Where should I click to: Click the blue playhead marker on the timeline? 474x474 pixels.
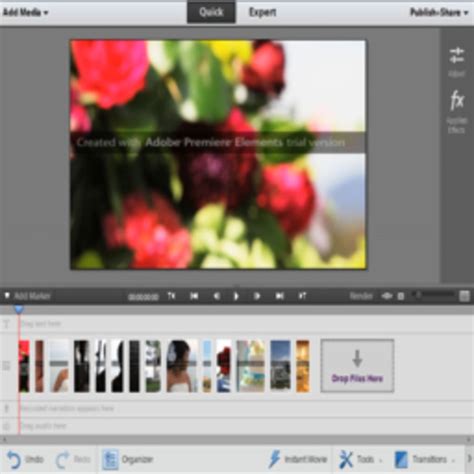19,309
